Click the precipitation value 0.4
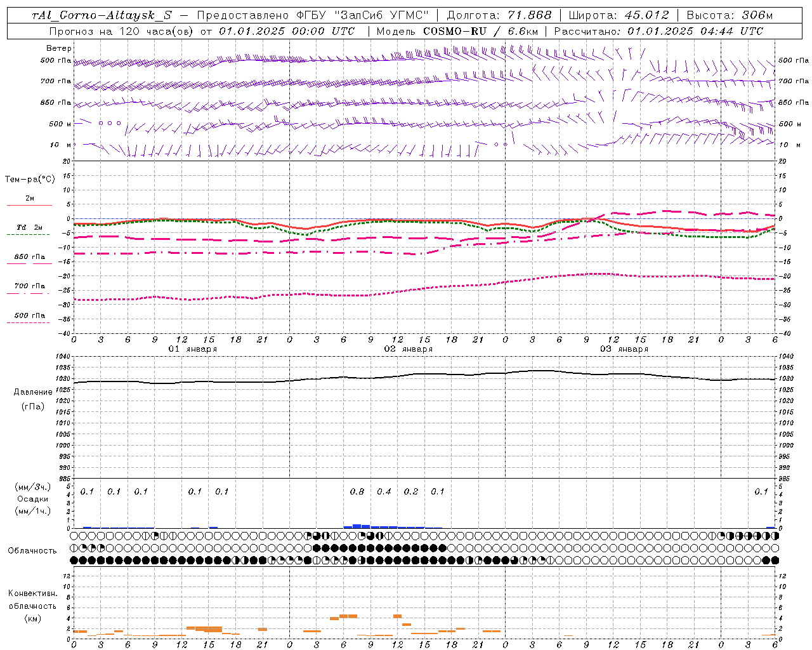 coord(384,492)
